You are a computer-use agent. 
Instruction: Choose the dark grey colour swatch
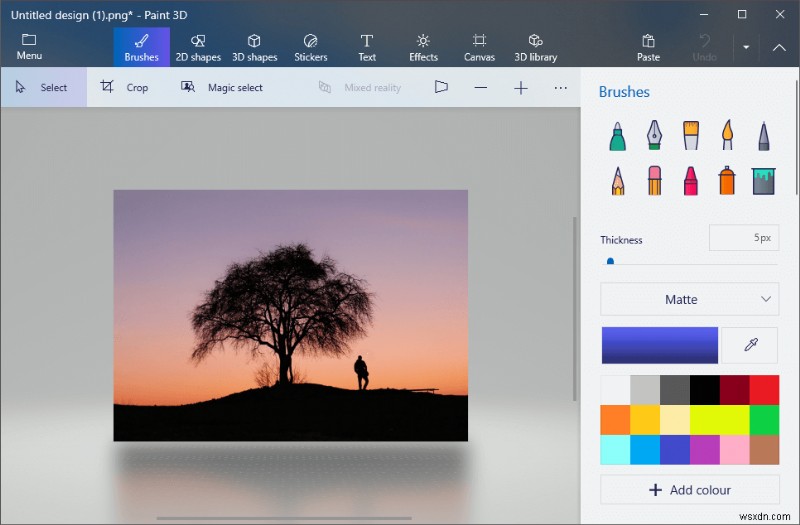pyautogui.click(x=674, y=390)
